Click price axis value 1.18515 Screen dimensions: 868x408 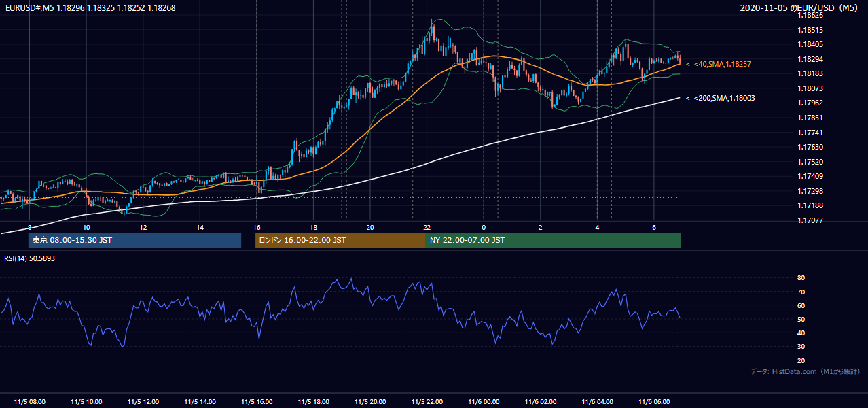810,30
